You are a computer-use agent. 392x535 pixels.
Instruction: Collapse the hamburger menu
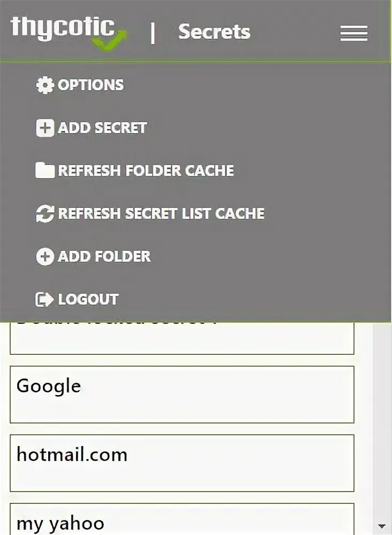pos(354,33)
